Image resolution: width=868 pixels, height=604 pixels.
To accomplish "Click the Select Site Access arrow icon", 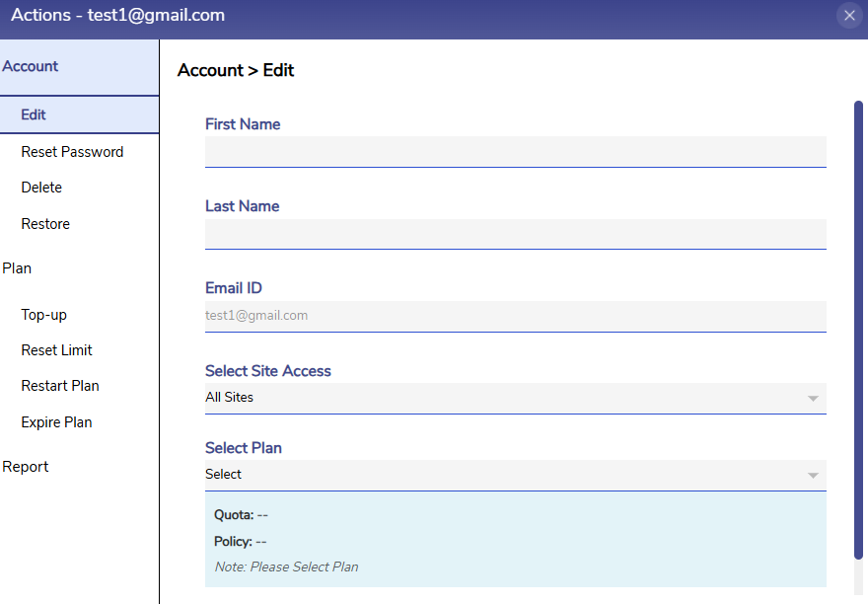I will click(x=813, y=399).
